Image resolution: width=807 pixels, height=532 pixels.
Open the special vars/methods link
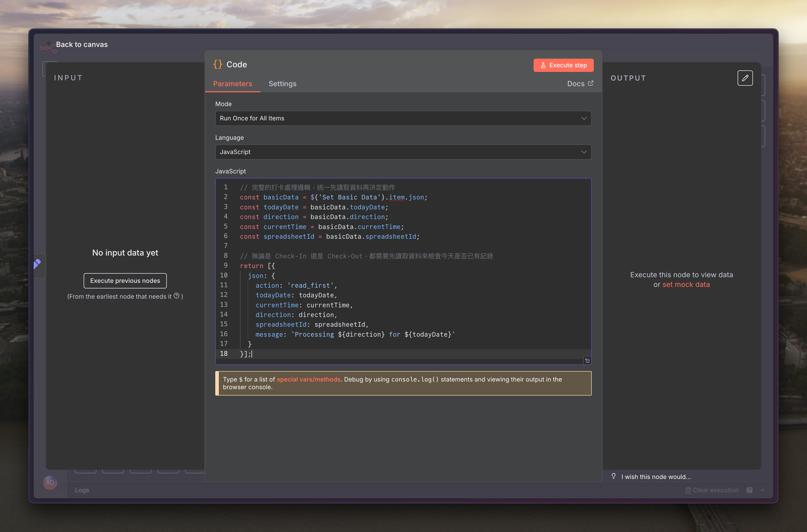[308, 379]
